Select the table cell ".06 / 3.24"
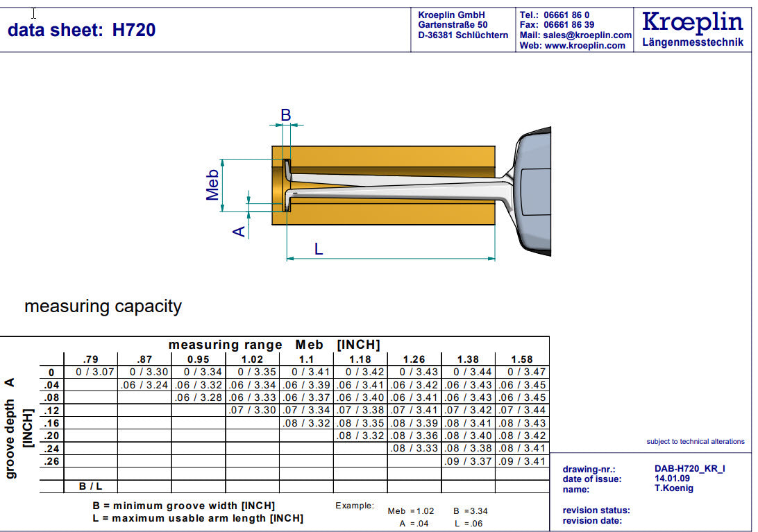Image resolution: width=758 pixels, height=532 pixels. coord(144,386)
